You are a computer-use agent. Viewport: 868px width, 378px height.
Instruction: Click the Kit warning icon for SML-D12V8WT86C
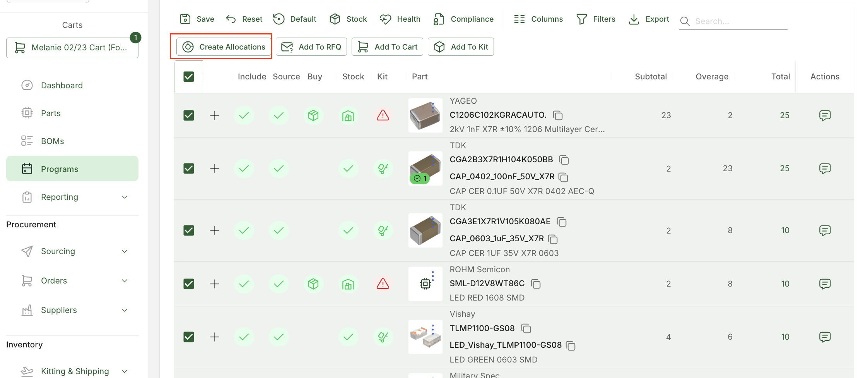383,284
